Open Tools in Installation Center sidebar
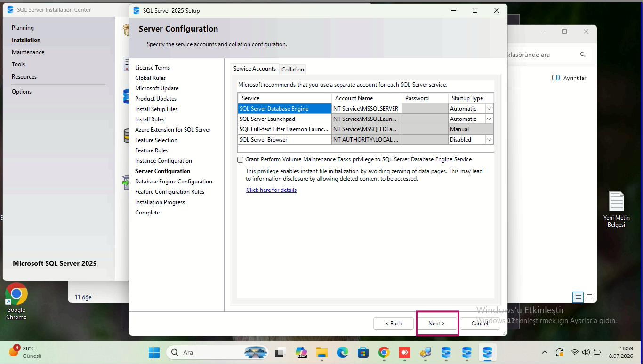The height and width of the screenshot is (364, 643). coord(19,64)
